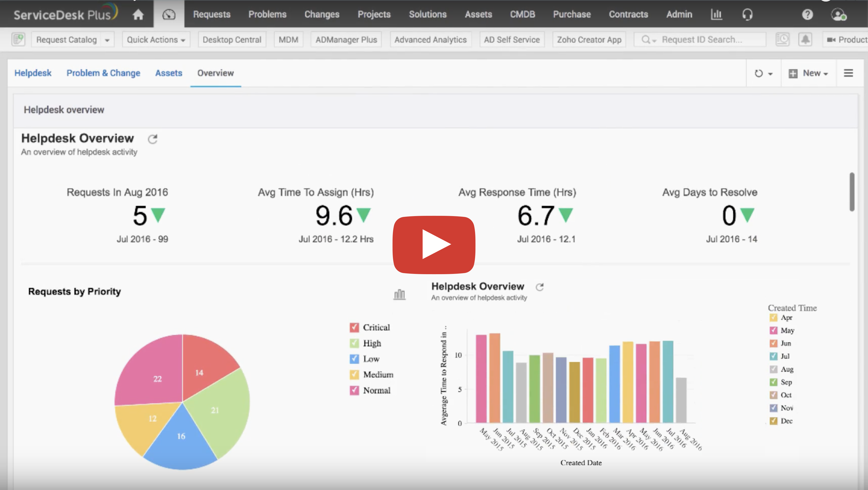Switch to Problem and Change tab
The width and height of the screenshot is (868, 490).
pyautogui.click(x=103, y=73)
